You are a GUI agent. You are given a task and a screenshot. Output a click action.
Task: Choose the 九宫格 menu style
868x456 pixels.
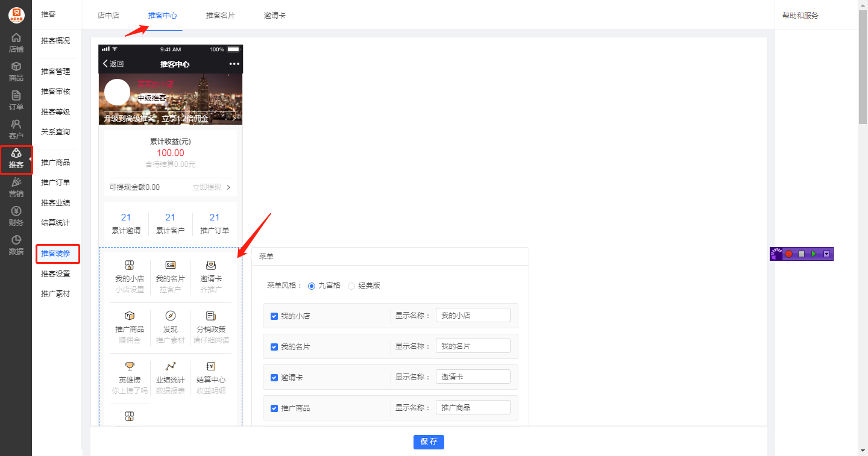(312, 286)
